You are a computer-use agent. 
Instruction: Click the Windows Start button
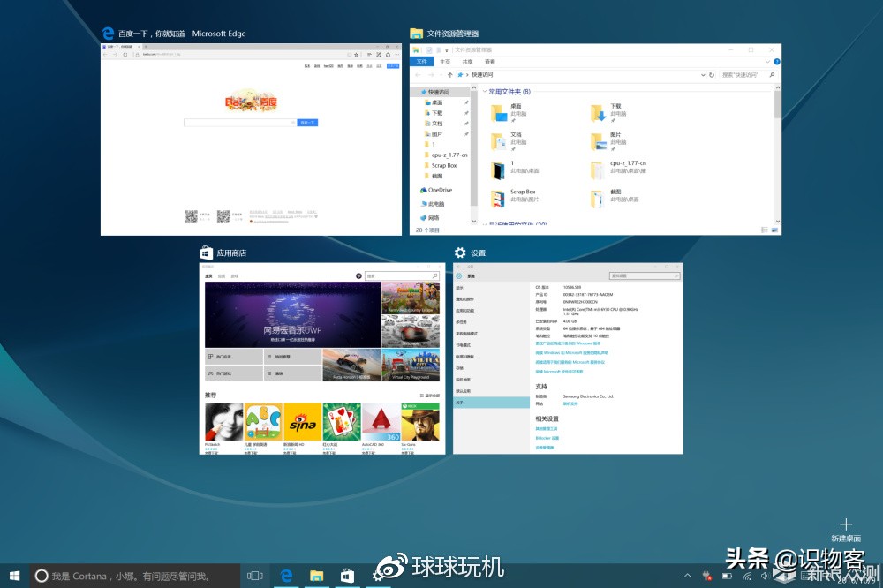tap(15, 576)
